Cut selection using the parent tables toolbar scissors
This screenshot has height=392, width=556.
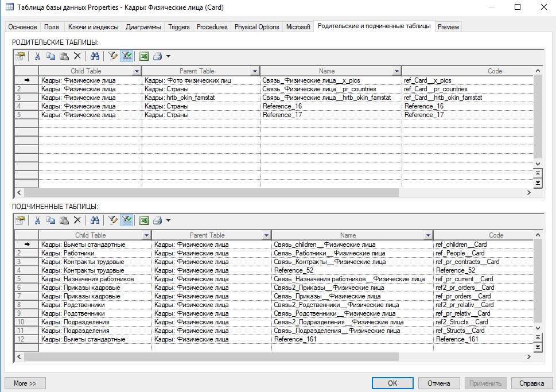coord(37,56)
